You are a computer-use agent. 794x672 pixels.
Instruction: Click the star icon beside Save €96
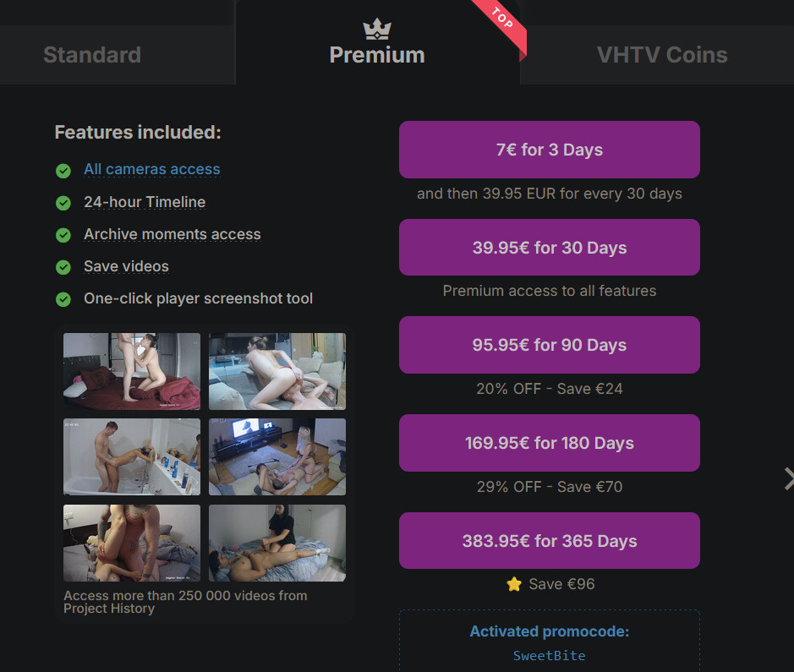coord(514,584)
